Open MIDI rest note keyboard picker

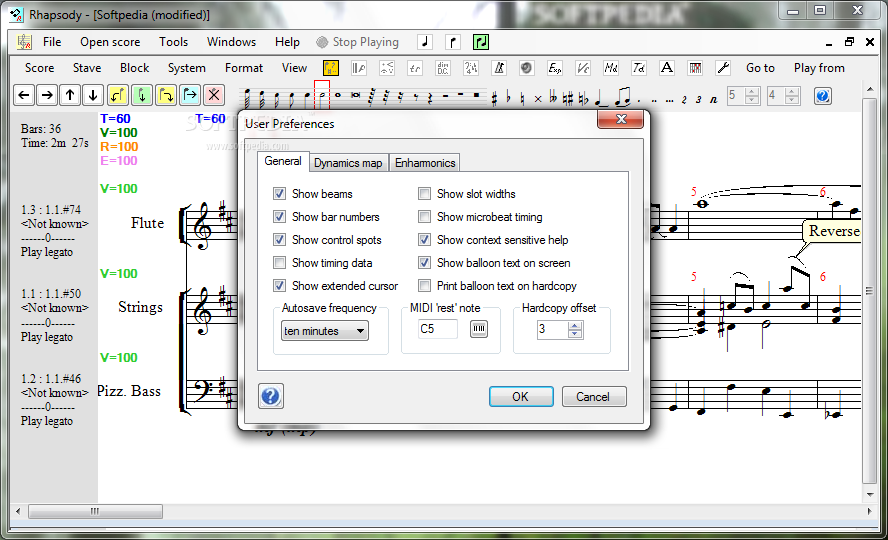pyautogui.click(x=479, y=329)
